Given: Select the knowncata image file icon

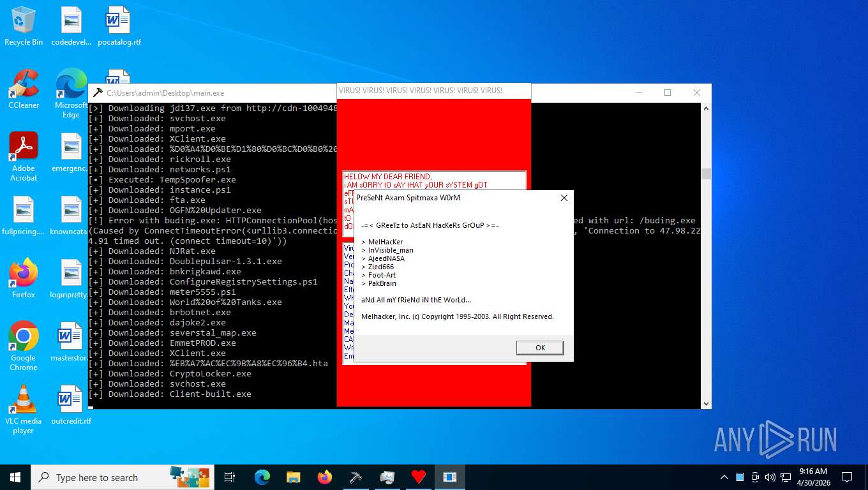Looking at the screenshot, I should click(x=71, y=216).
